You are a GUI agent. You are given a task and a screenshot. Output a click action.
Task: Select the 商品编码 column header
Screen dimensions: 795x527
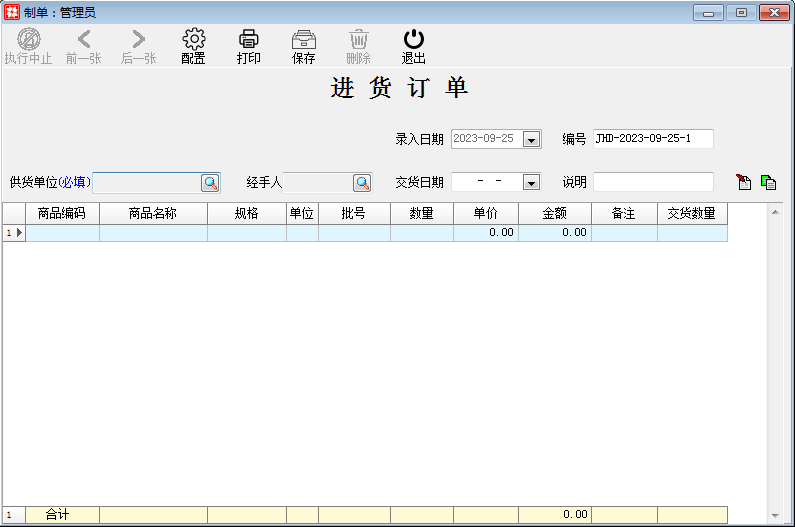click(62, 214)
